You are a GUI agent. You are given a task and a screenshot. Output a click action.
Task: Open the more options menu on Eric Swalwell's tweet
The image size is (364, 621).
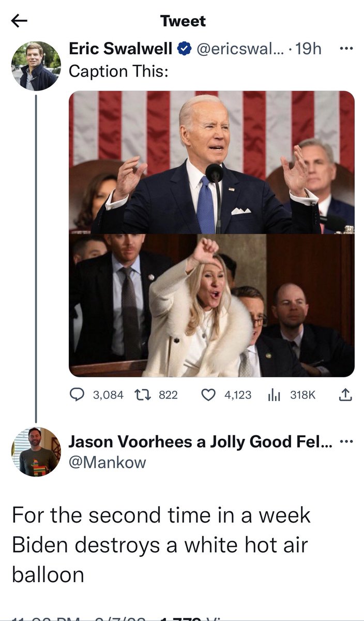coord(345,49)
